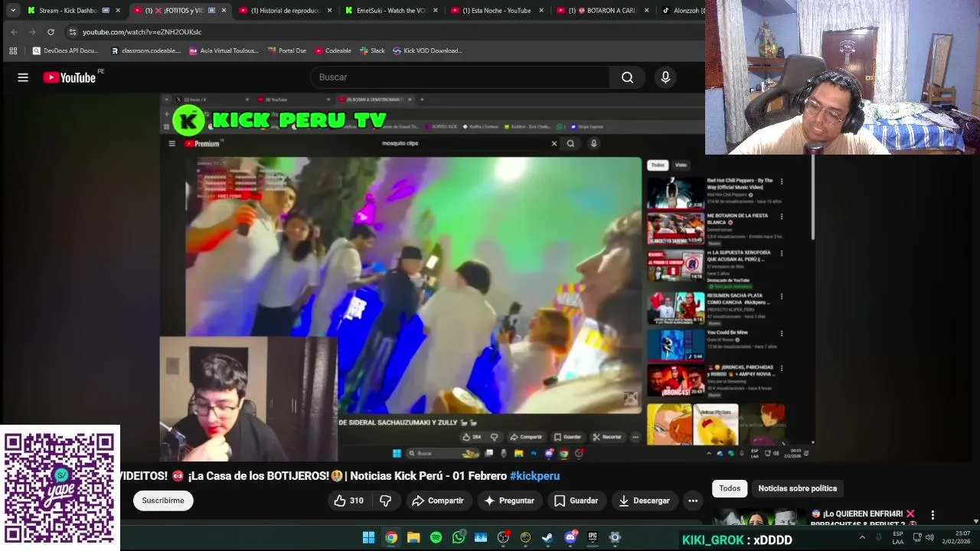Screen dimensions: 980x551
Task: Click the YouTube search magnifier button
Action: tap(627, 77)
